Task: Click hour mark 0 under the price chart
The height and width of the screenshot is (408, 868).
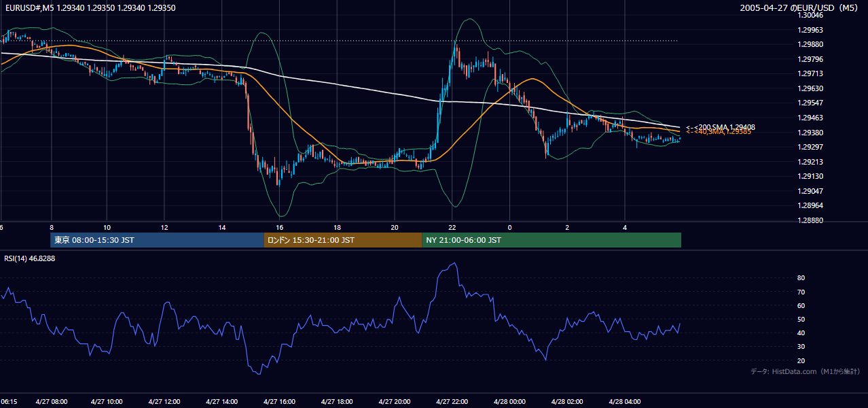Action: 509,226
